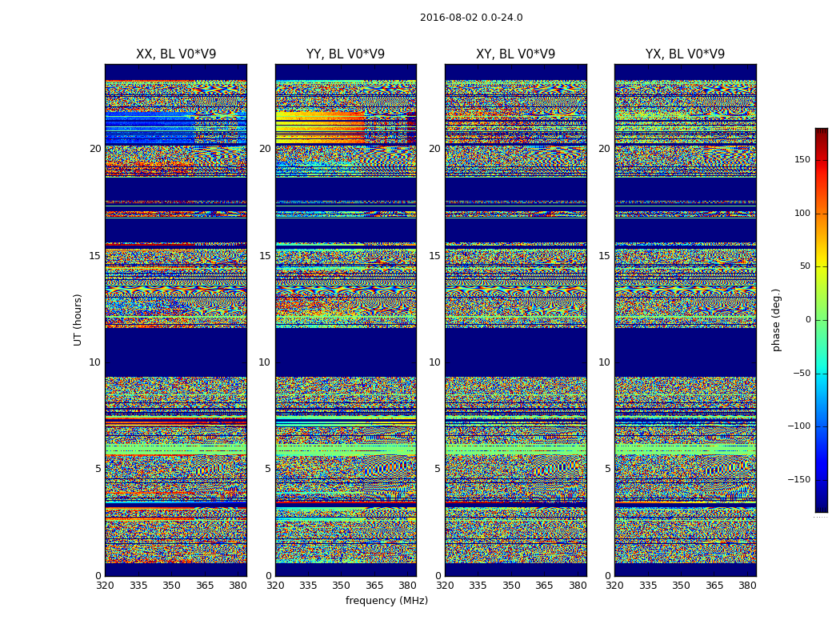Click the UT (hours) axis label
Viewport: 840px width, 640px height.
78,320
